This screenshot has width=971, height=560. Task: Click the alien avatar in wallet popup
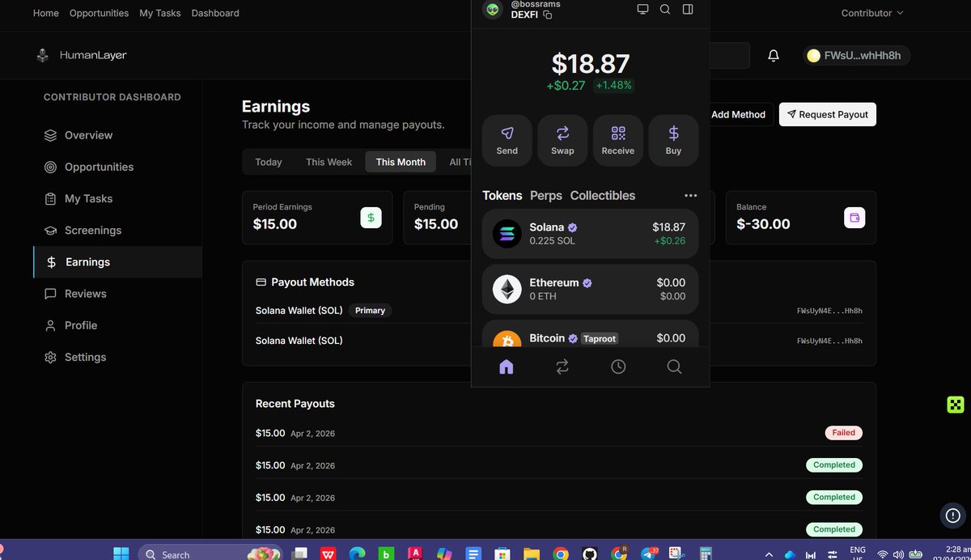tap(492, 10)
